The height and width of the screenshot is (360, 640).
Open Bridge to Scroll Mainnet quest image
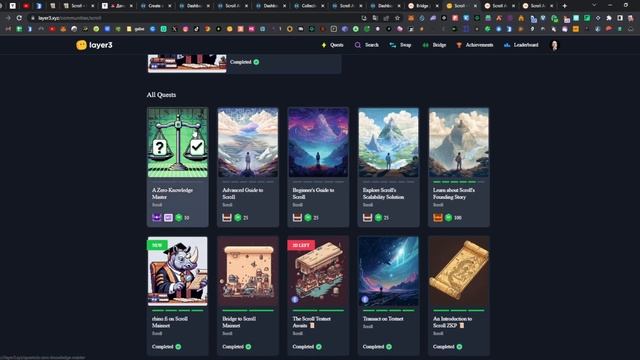(x=248, y=271)
